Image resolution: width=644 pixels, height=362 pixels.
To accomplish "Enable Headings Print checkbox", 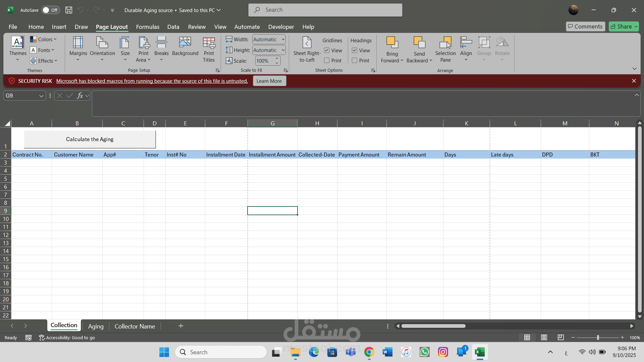I will point(355,60).
